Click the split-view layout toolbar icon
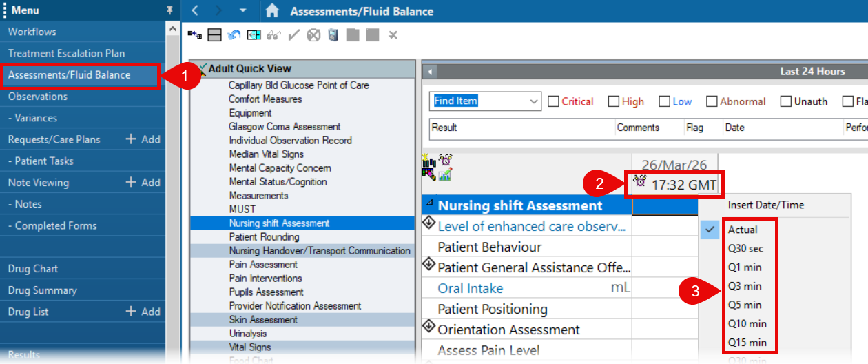868x364 pixels. click(x=214, y=34)
